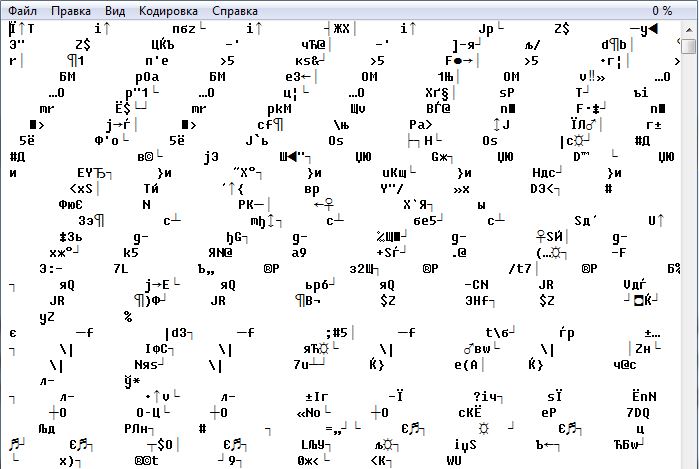Click the 0 % progress indicator
The height and width of the screenshot is (469, 699).
(x=662, y=11)
